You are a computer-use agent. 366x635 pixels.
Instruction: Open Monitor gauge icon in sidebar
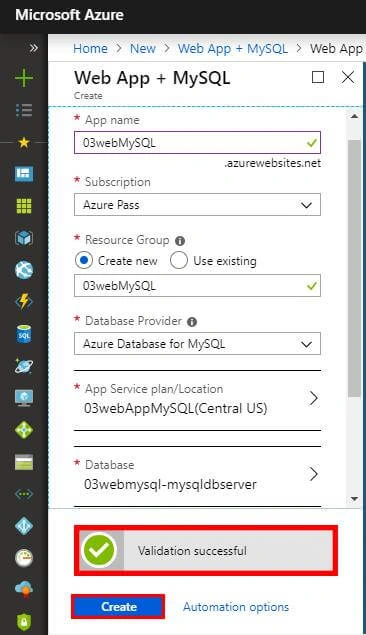point(24,558)
